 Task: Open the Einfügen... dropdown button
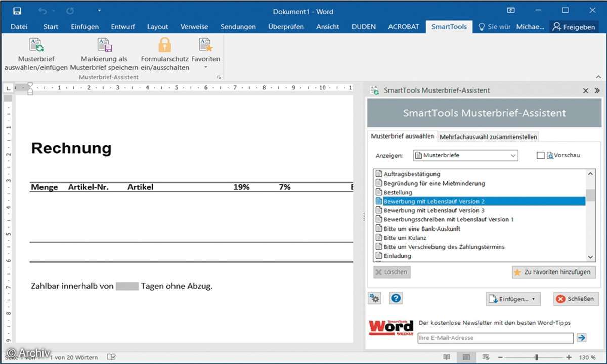point(513,299)
